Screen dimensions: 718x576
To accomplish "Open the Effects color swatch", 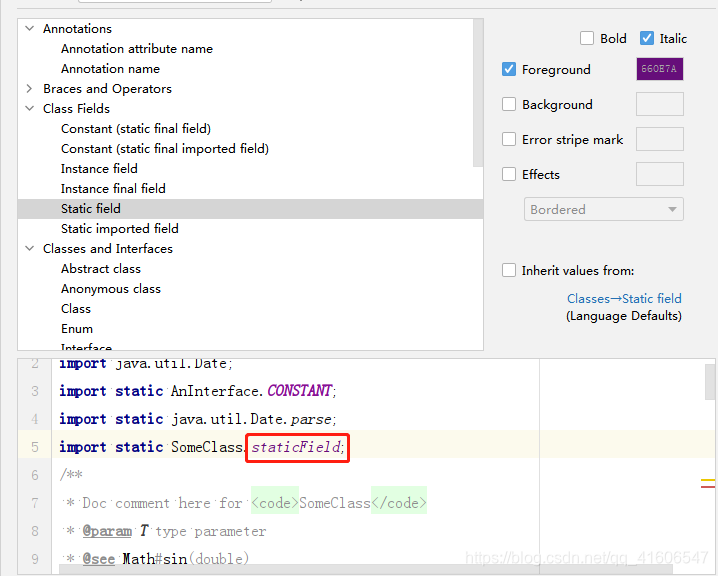I will [659, 174].
